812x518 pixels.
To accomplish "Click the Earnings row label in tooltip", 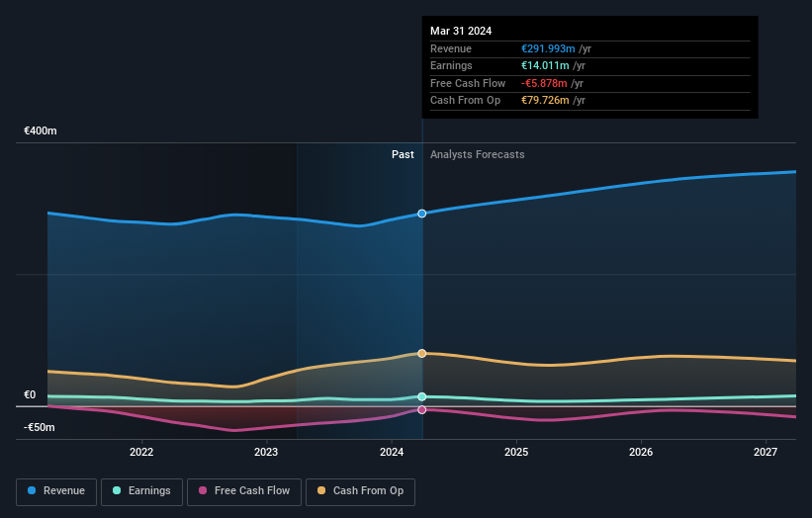I will point(451,65).
